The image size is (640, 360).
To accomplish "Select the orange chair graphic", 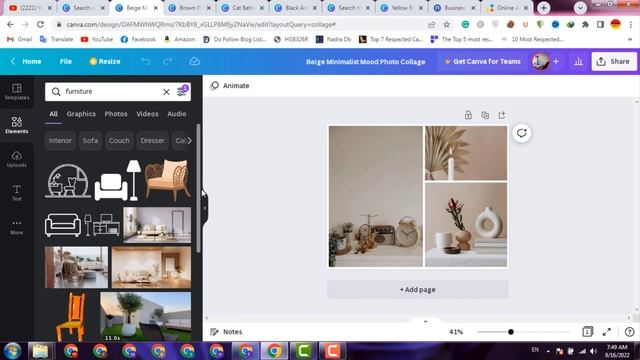I will (71, 316).
